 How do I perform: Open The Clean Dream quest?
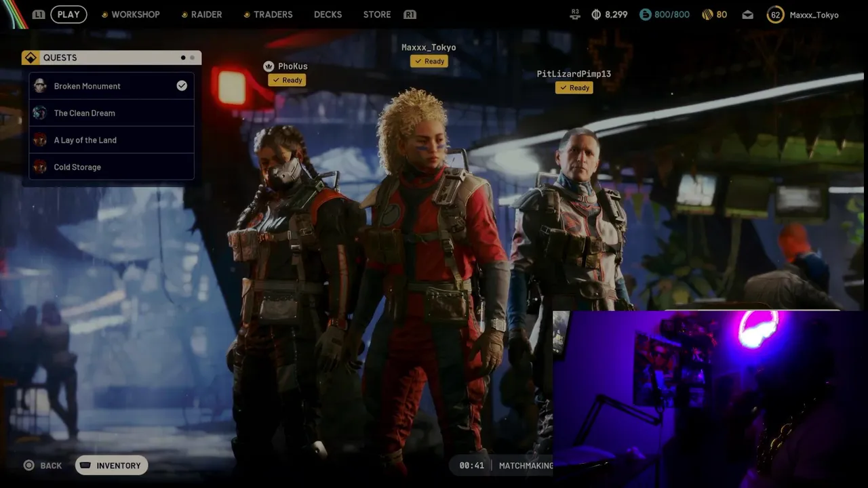111,113
